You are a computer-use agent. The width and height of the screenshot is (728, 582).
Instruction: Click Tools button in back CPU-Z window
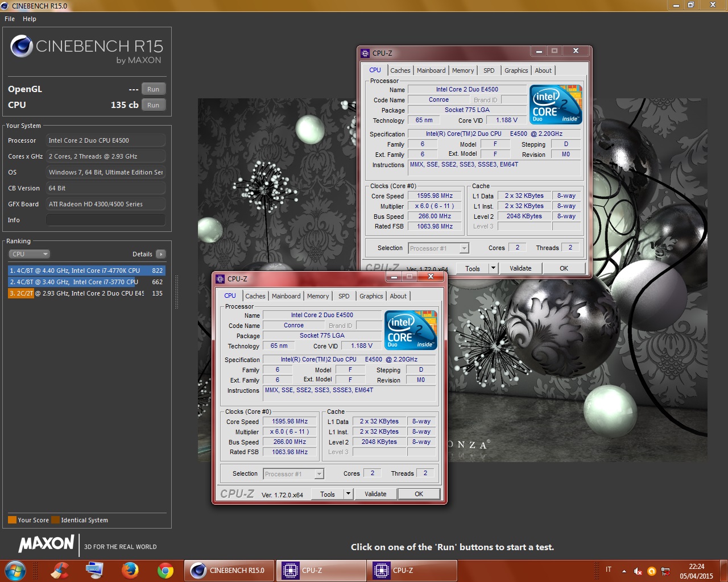473,269
